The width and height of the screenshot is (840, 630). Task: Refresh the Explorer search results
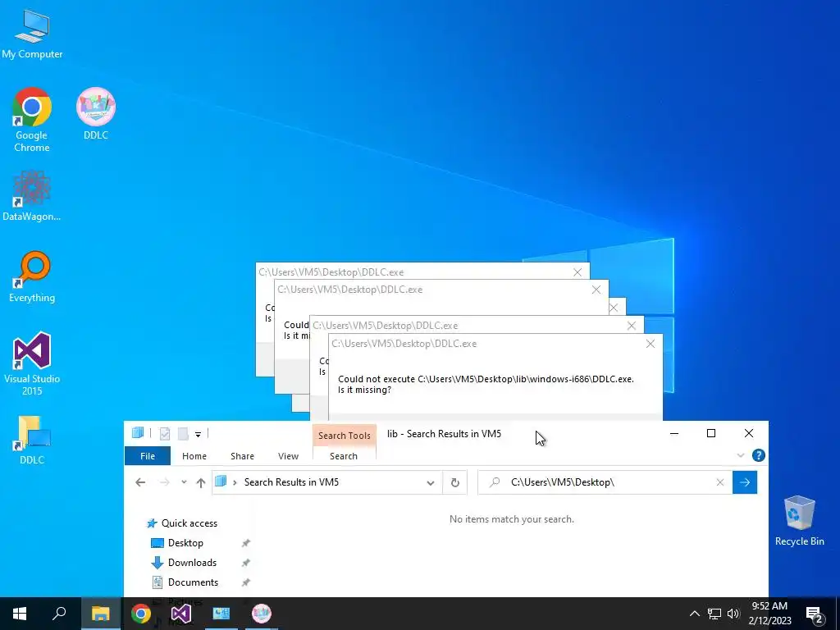454,482
